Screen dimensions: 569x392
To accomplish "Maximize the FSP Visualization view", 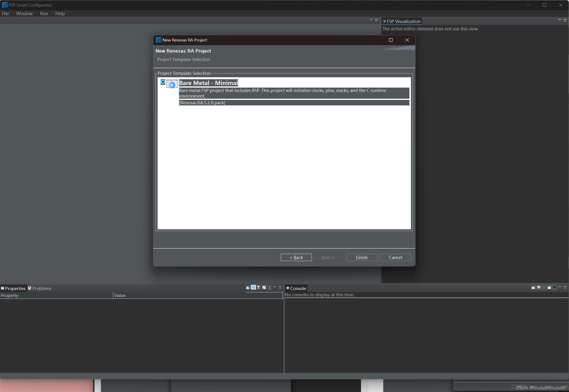I will pyautogui.click(x=565, y=20).
